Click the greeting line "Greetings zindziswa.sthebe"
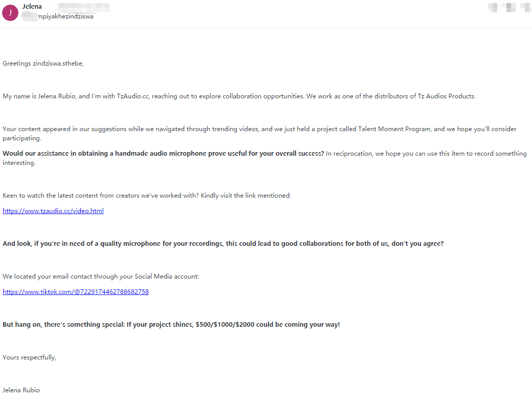532x400 pixels. coord(43,64)
